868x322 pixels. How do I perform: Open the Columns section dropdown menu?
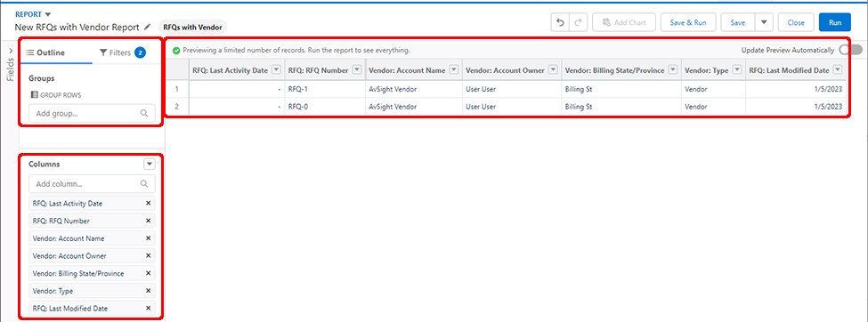150,165
